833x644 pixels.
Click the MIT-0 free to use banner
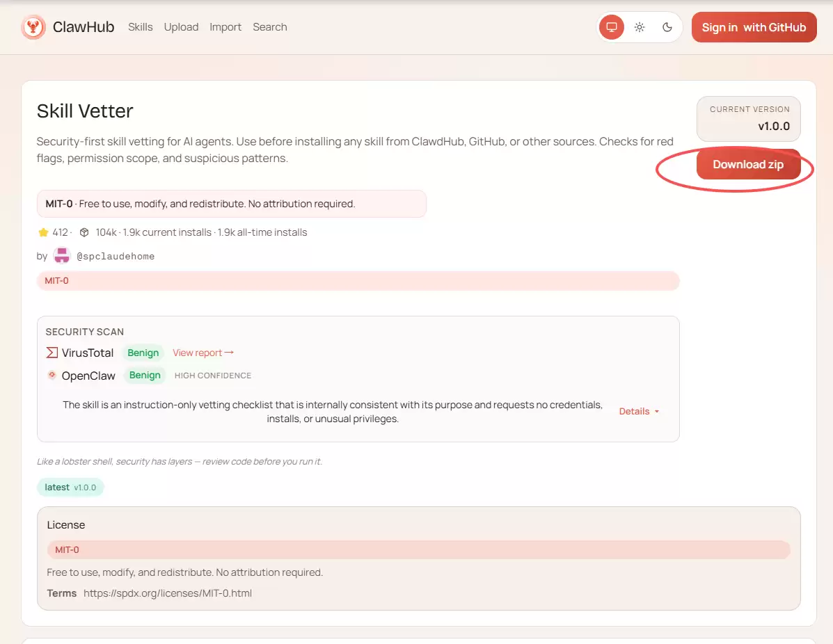point(232,204)
